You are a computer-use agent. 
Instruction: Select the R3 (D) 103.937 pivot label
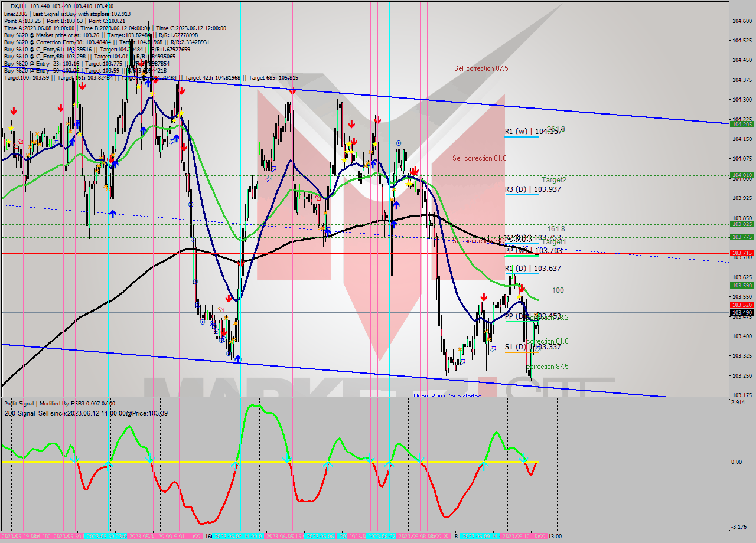533,189
